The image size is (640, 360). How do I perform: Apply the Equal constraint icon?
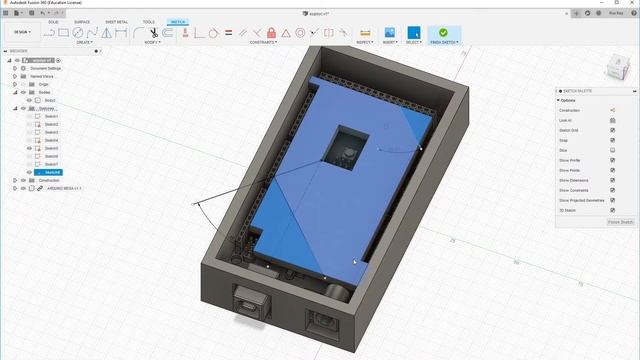[229, 33]
